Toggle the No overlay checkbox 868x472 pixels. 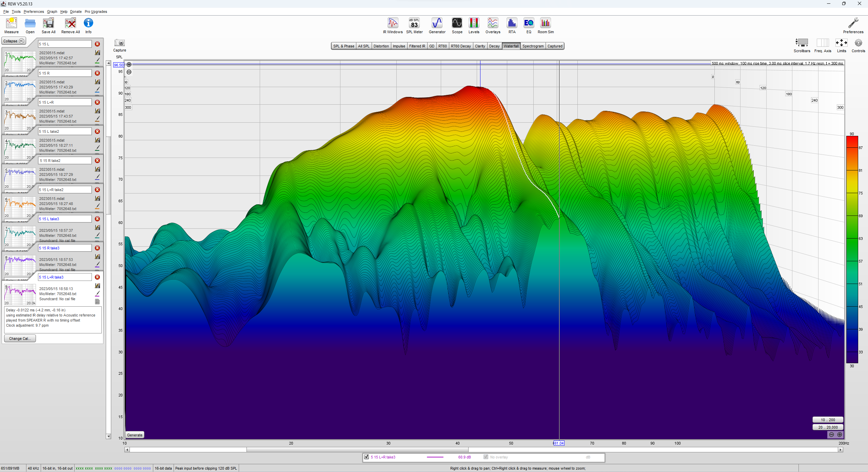click(x=486, y=457)
